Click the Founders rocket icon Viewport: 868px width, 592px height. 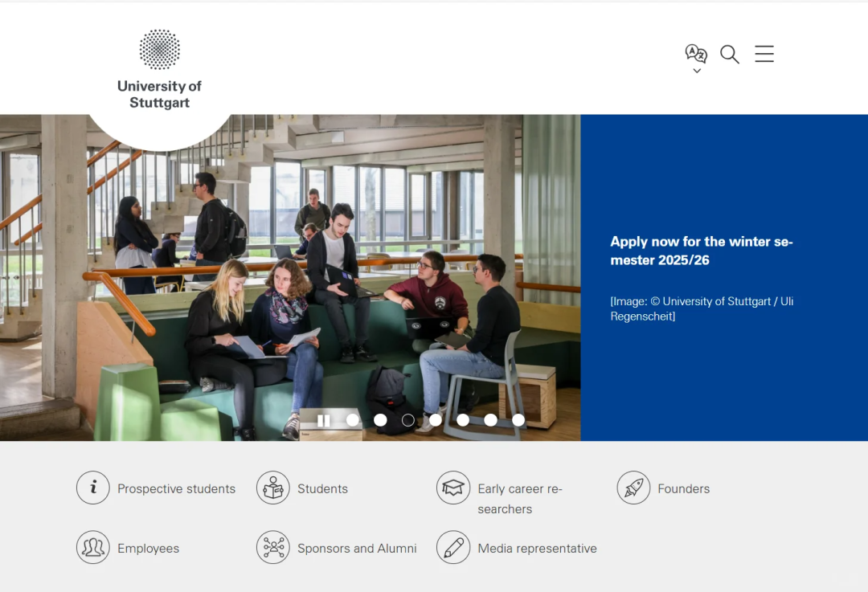tap(633, 488)
